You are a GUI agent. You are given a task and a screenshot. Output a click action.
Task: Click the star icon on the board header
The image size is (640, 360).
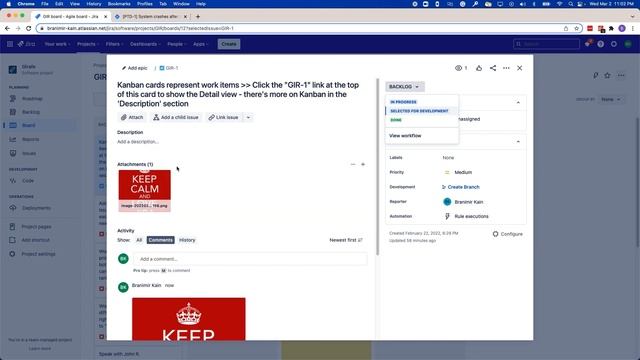607,76
